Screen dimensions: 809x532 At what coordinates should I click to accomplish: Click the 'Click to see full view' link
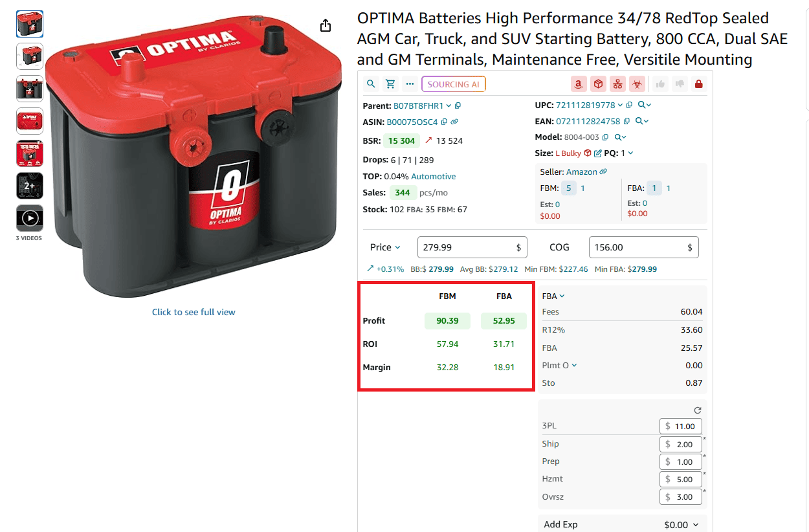194,312
